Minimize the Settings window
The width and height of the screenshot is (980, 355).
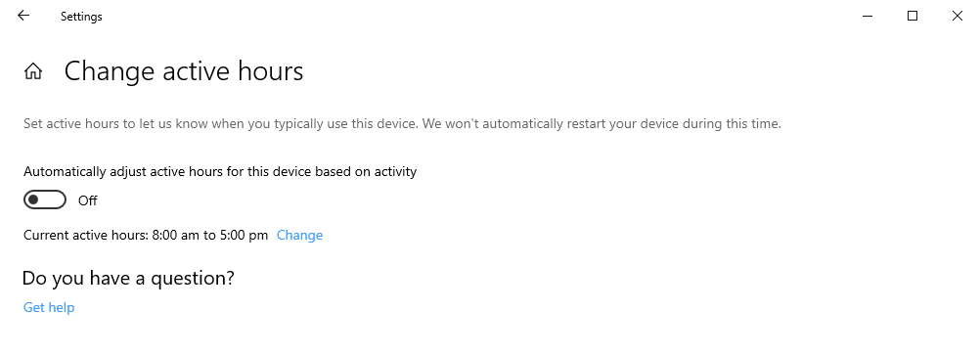[868, 17]
